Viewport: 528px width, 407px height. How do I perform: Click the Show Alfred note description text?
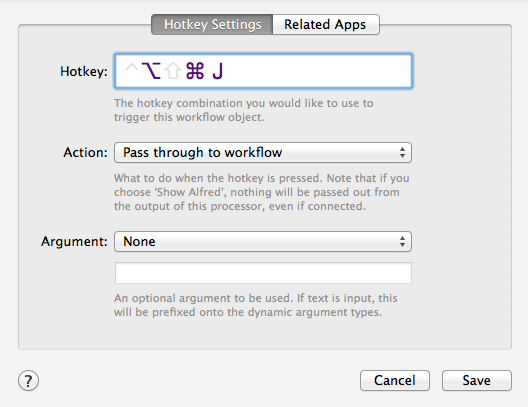pos(262,192)
